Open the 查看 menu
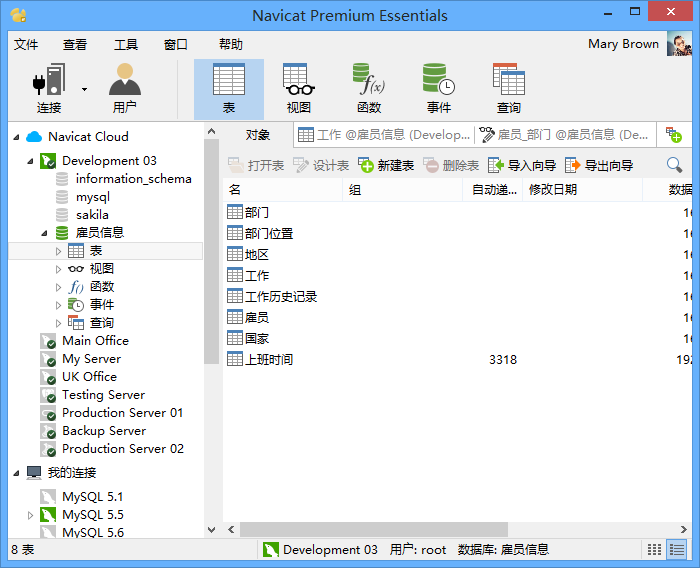Screen dimensions: 700x568 tap(75, 45)
